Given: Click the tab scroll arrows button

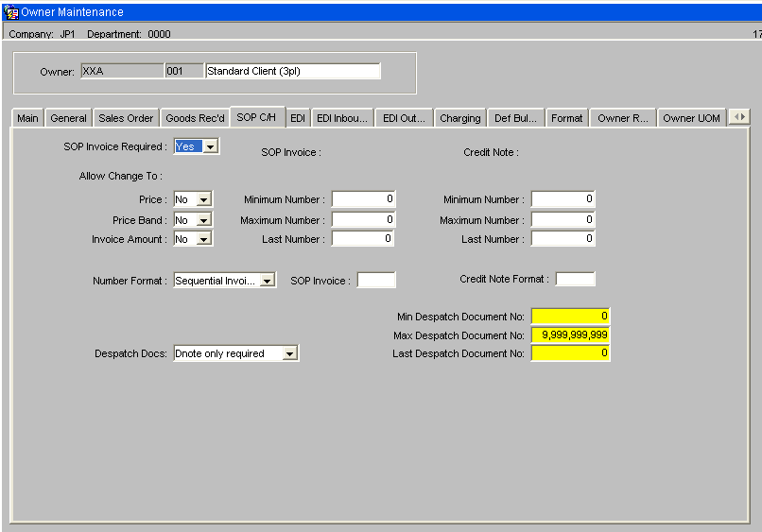Looking at the screenshot, I should click(739, 117).
